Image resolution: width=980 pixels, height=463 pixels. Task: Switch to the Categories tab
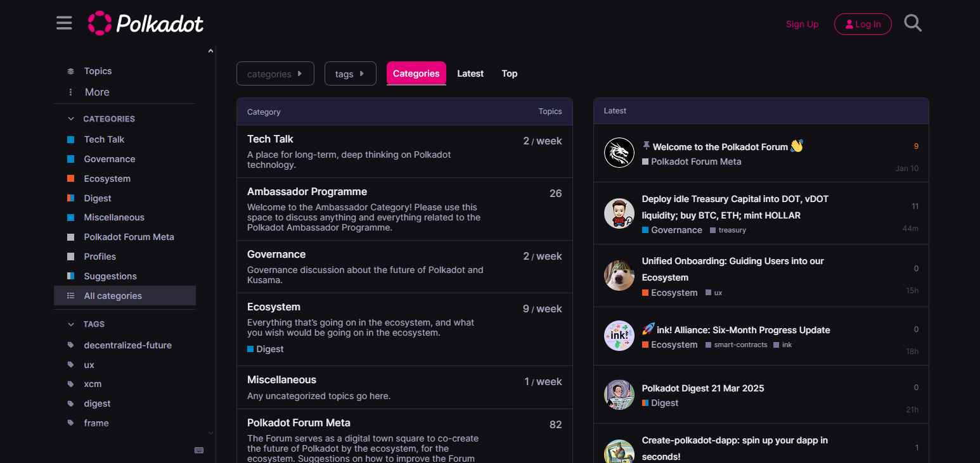click(416, 73)
